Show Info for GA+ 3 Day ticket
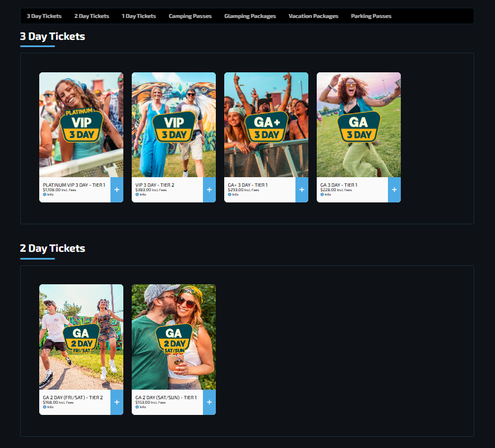495x448 pixels. pyautogui.click(x=233, y=195)
